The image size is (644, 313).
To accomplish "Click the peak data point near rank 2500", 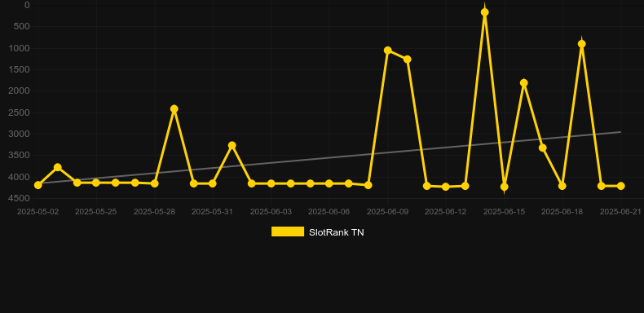I will click(x=174, y=109).
